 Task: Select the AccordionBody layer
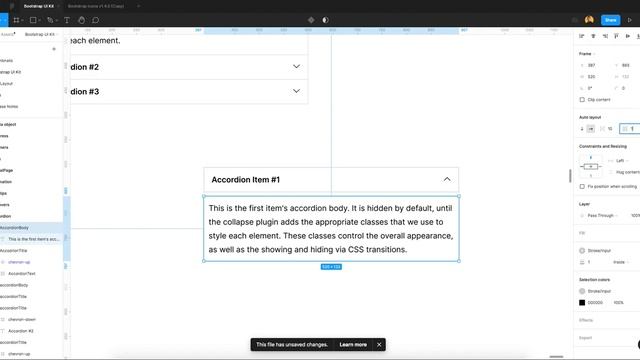[31, 228]
